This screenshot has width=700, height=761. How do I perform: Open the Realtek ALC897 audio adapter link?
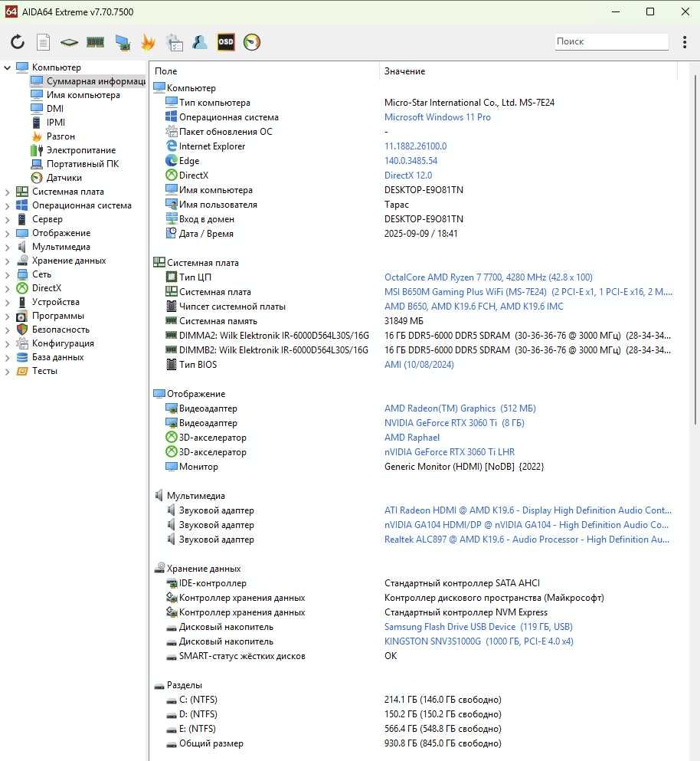527,540
